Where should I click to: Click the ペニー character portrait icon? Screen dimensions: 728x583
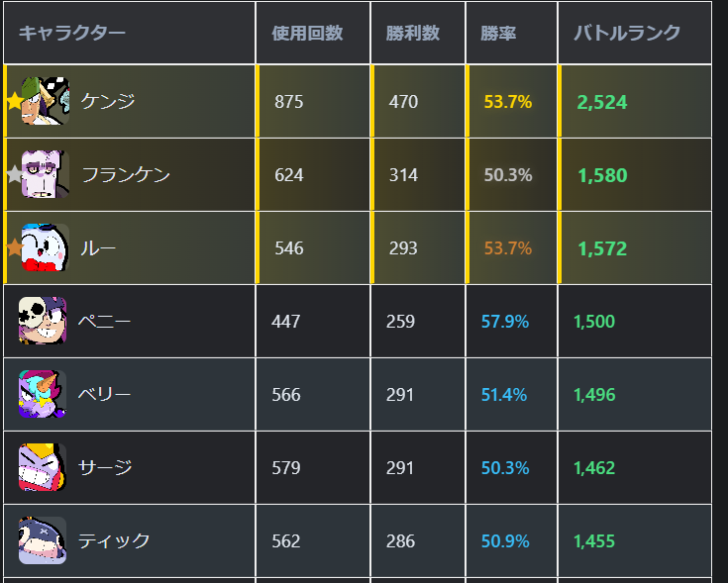click(x=43, y=321)
